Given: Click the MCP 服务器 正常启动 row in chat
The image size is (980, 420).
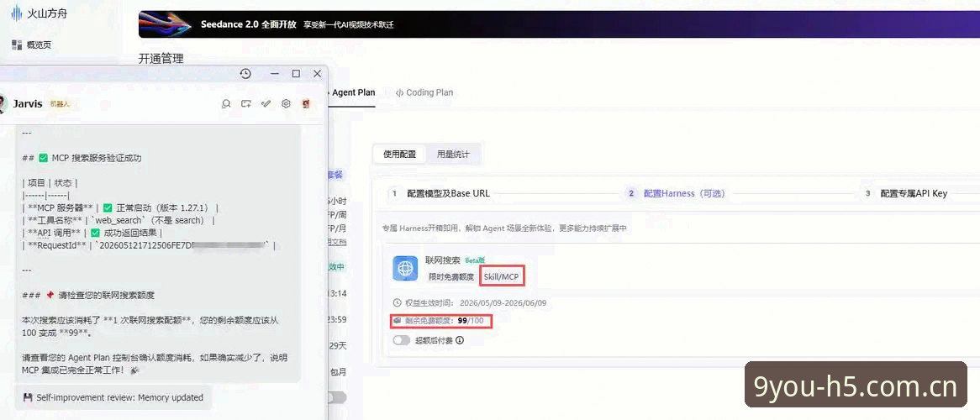Looking at the screenshot, I should click(119, 207).
